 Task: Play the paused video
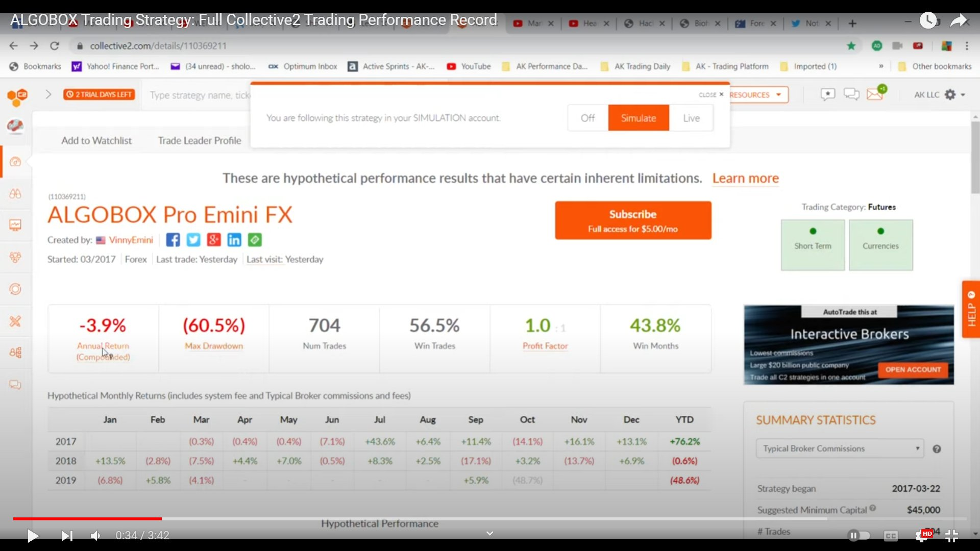[33, 535]
